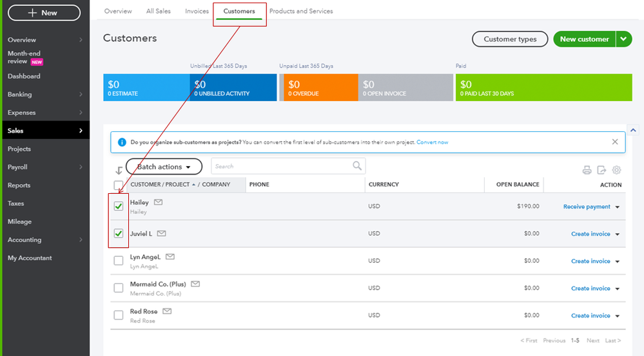Open Projects in sidebar
The width and height of the screenshot is (644, 356).
[x=19, y=149]
